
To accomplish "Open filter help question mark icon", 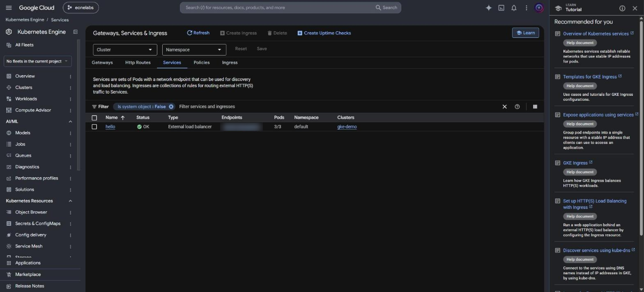I will pos(517,107).
